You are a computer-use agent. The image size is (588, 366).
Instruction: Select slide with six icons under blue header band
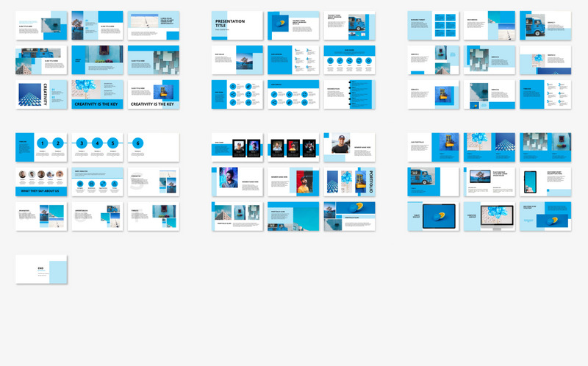(x=293, y=95)
